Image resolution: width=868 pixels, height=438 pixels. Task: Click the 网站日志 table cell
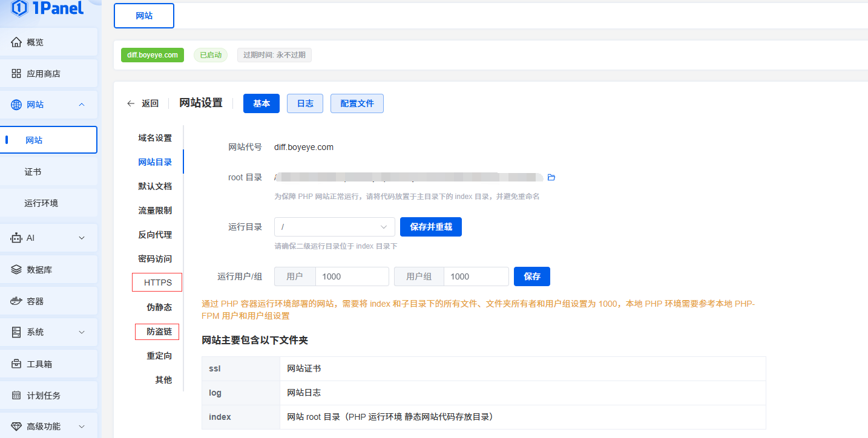[x=523, y=393]
